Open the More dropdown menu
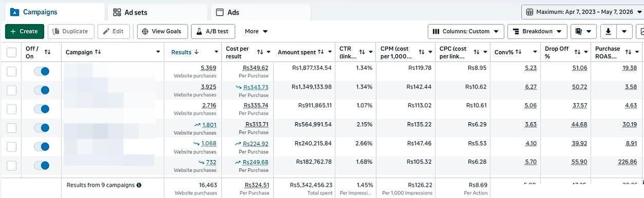This screenshot has height=198, width=644. point(256,31)
